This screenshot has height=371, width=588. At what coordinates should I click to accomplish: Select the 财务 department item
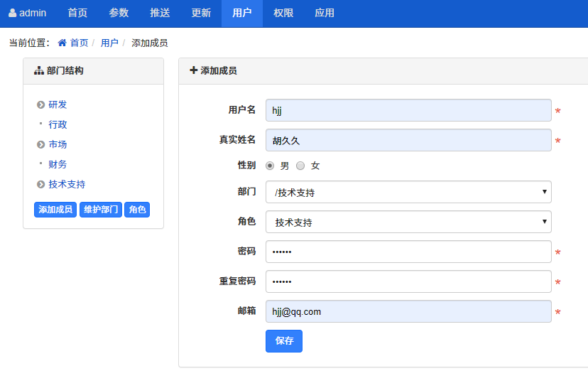point(58,165)
